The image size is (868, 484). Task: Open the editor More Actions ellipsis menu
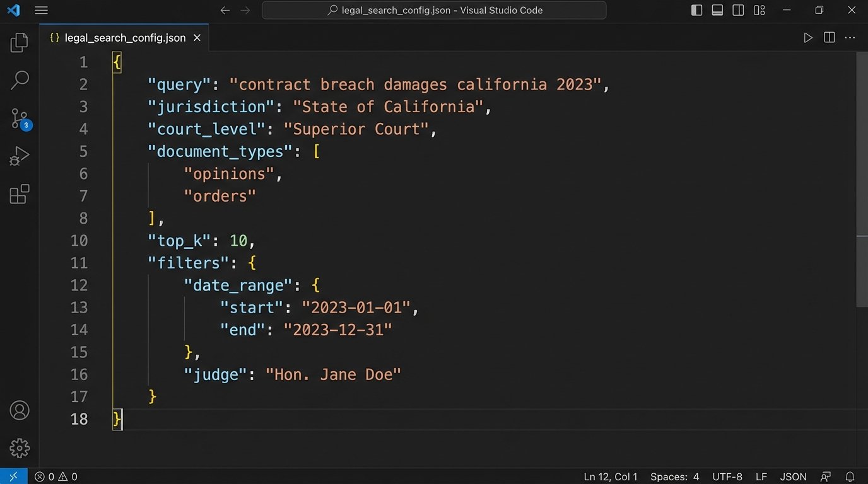(x=850, y=37)
